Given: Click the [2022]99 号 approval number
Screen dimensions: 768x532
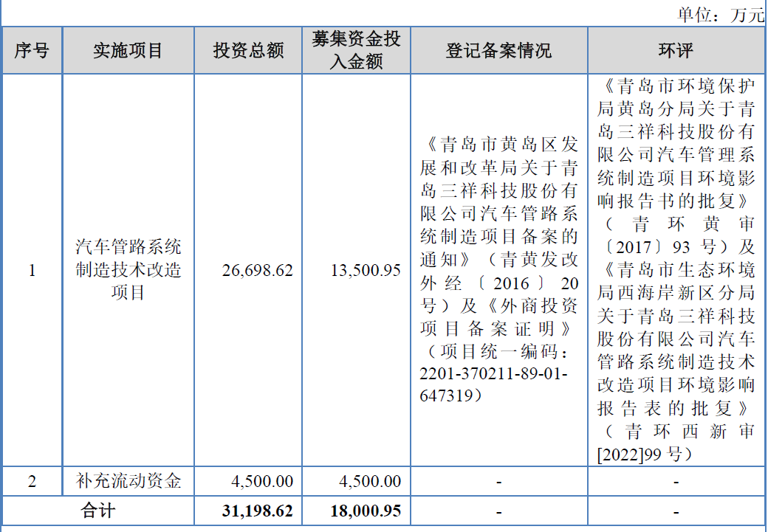Looking at the screenshot, I should [644, 455].
